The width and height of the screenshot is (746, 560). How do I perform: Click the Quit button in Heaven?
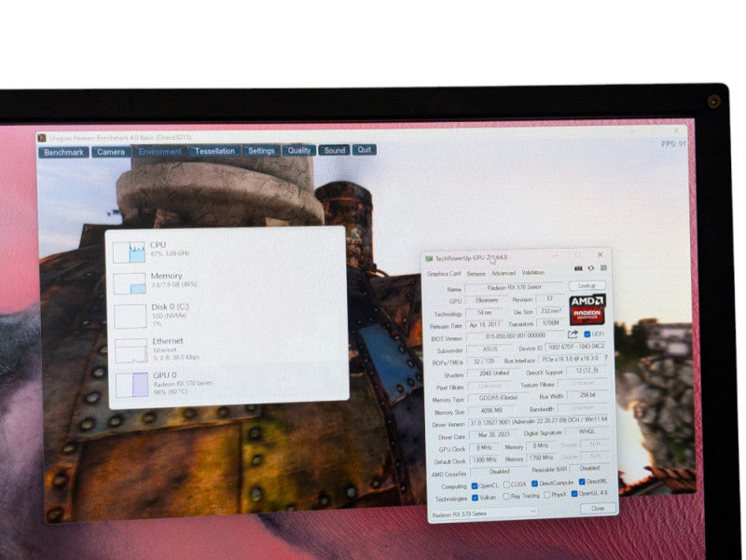[365, 150]
